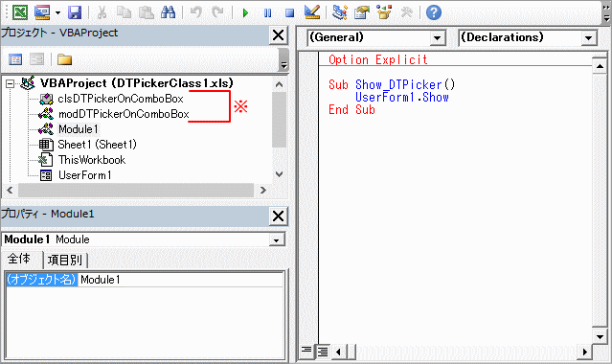This screenshot has width=612, height=364.
Task: Open the Toolbox hammer-wrench icon
Action: pyautogui.click(x=406, y=12)
